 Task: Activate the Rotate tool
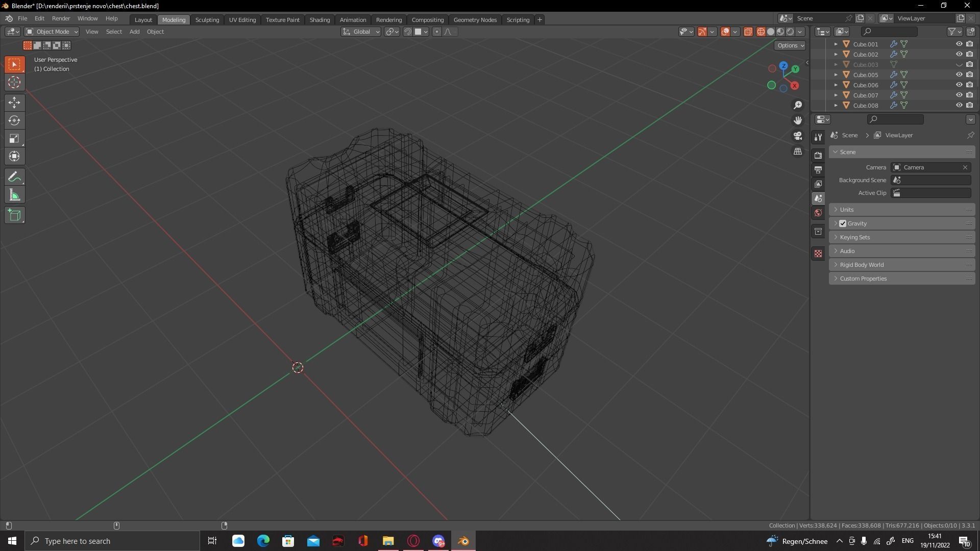coord(14,120)
